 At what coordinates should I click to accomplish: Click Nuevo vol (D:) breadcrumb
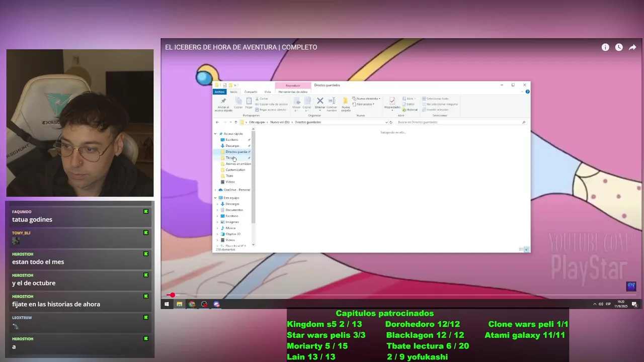click(x=280, y=122)
